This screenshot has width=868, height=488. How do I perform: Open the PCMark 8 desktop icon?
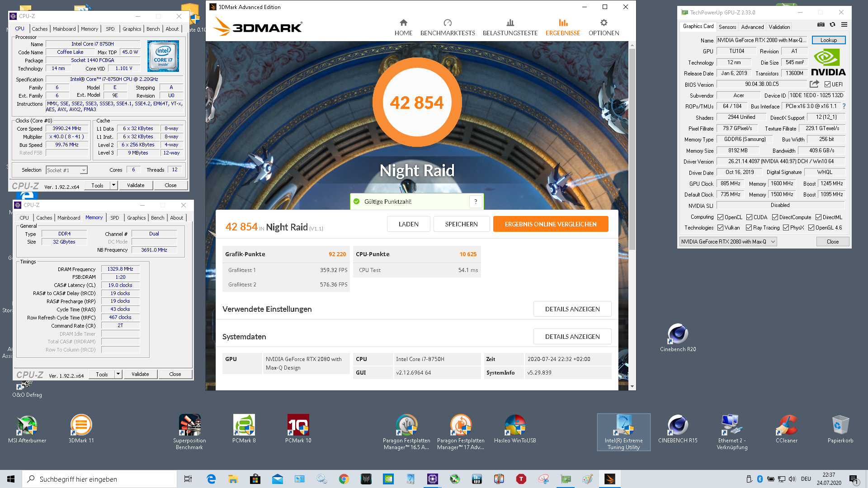(244, 429)
